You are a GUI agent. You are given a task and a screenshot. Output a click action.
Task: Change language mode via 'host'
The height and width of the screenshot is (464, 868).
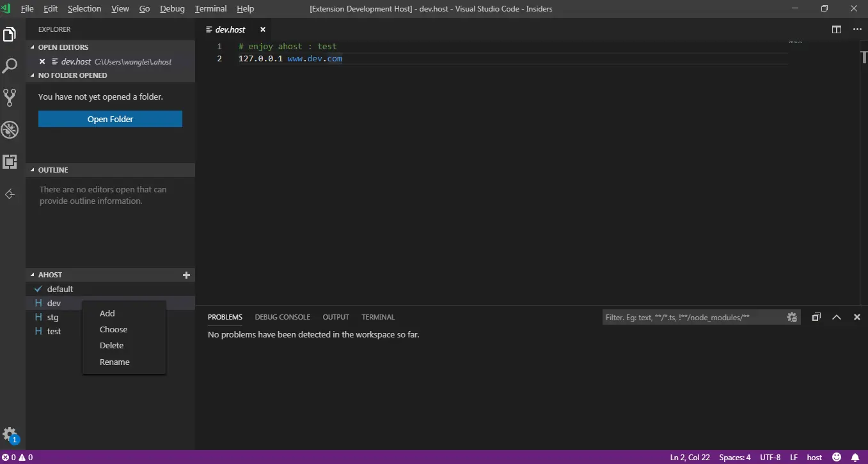[x=815, y=458]
